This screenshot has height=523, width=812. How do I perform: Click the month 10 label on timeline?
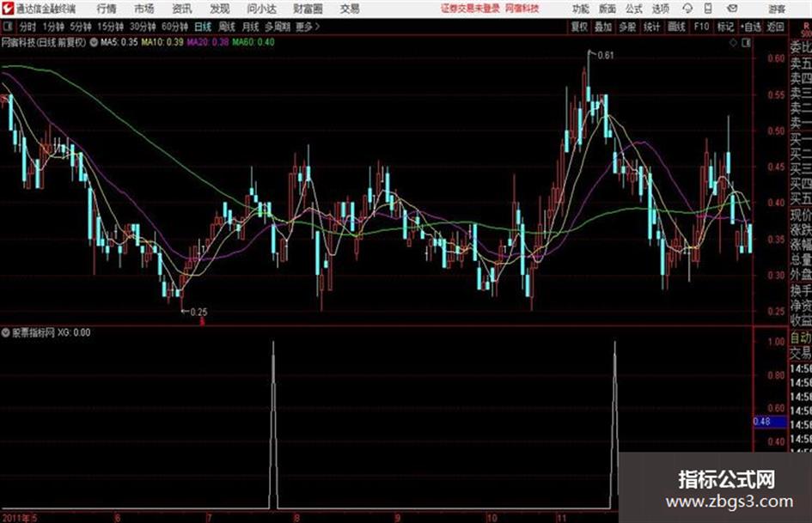[x=491, y=518]
